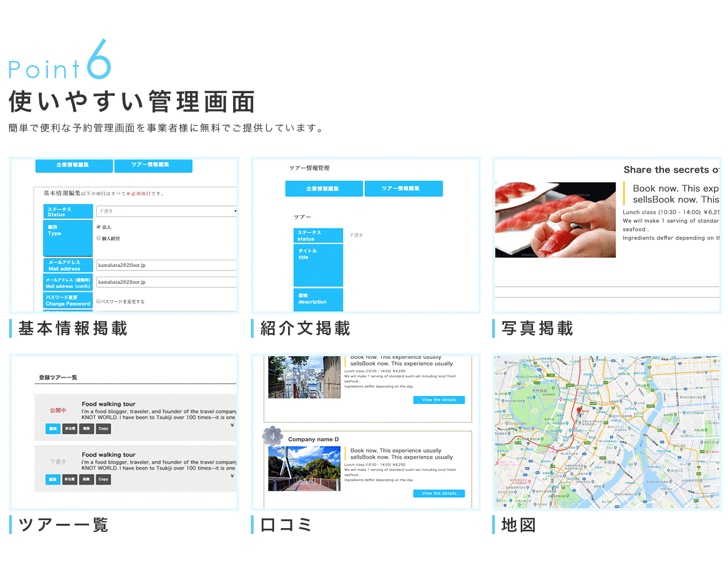Set the draft tour to 非公開
Screen dimensions: 728x575
pos(69,479)
